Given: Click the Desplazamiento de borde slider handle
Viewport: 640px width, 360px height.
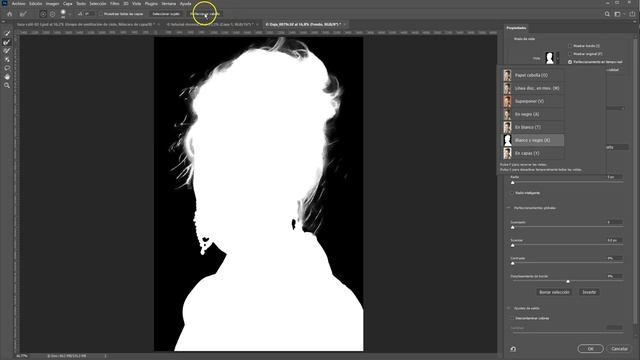Looking at the screenshot, I should point(568,281).
